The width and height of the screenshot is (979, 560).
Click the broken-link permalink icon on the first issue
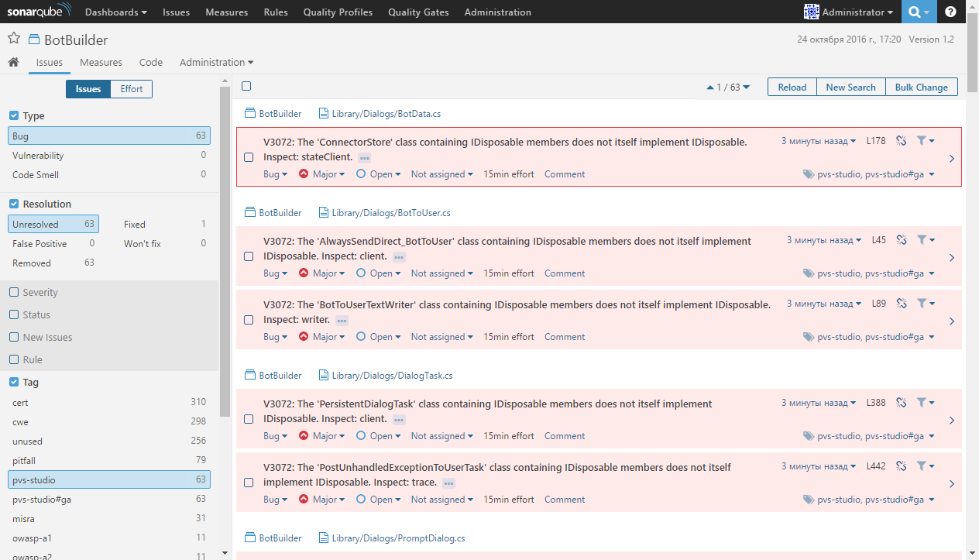tap(901, 140)
